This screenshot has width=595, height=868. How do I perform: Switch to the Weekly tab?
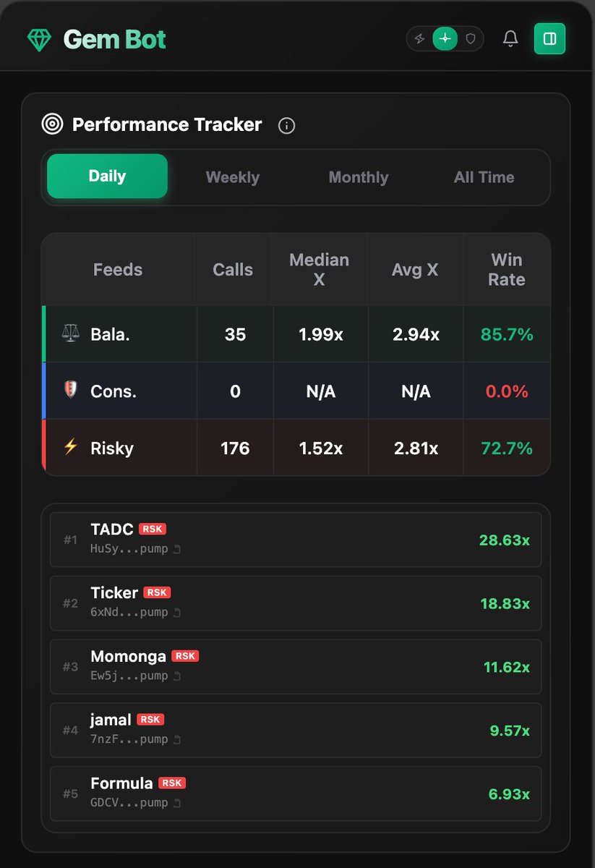[233, 177]
